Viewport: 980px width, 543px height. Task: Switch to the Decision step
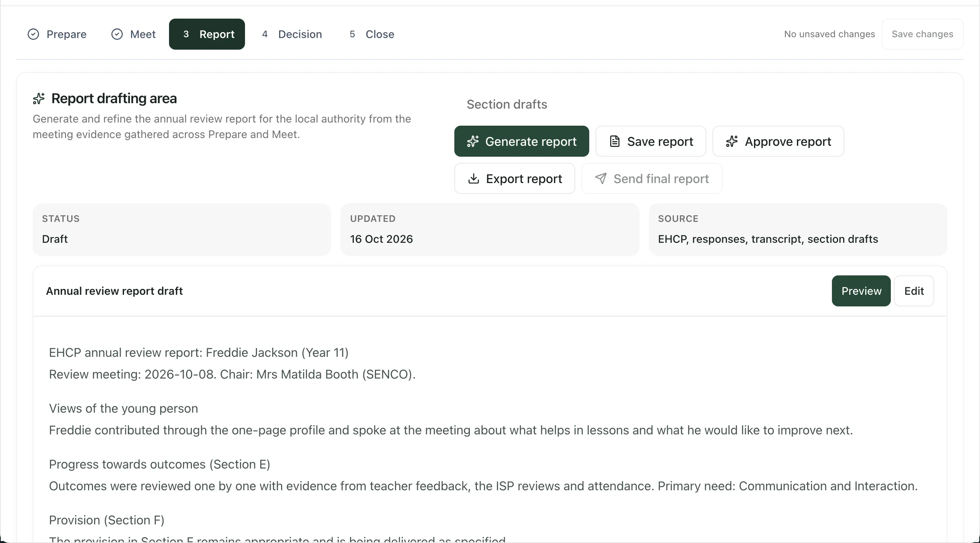pyautogui.click(x=292, y=34)
